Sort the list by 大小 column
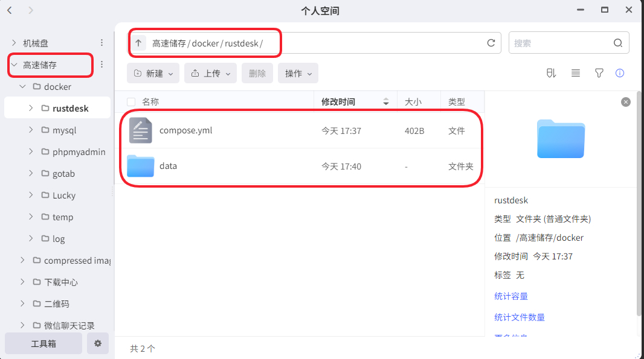644x359 pixels. (413, 102)
